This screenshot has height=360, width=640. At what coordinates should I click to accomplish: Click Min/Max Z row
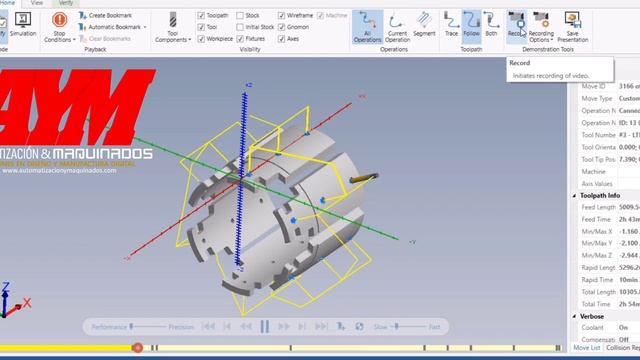point(609,256)
